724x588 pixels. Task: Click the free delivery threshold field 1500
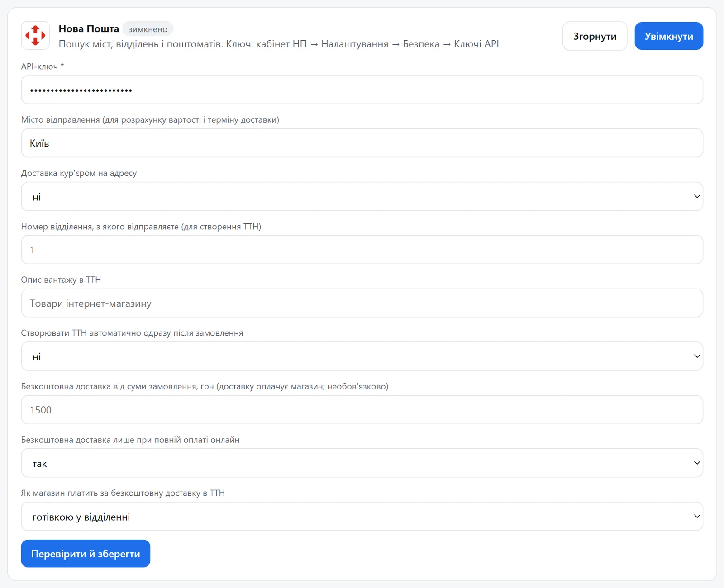tap(362, 410)
